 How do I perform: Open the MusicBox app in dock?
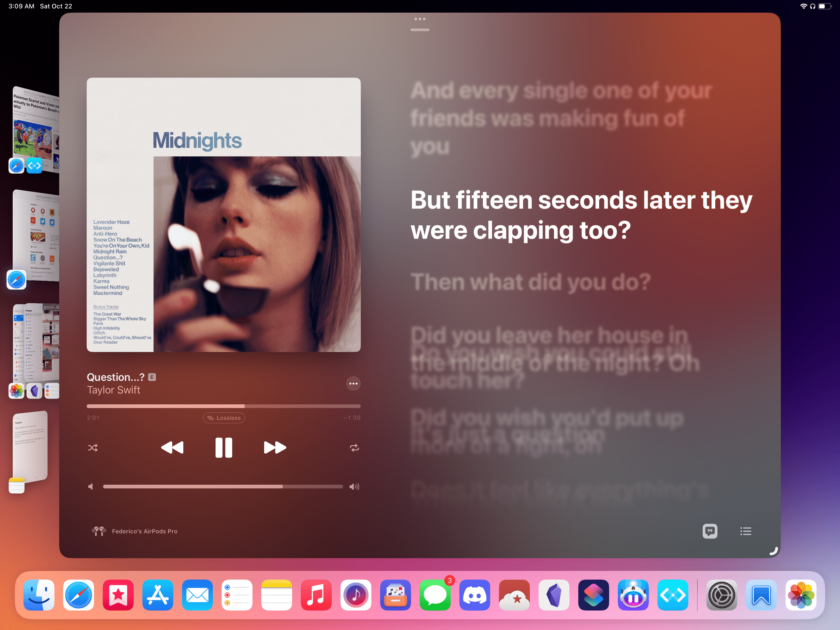point(395,595)
